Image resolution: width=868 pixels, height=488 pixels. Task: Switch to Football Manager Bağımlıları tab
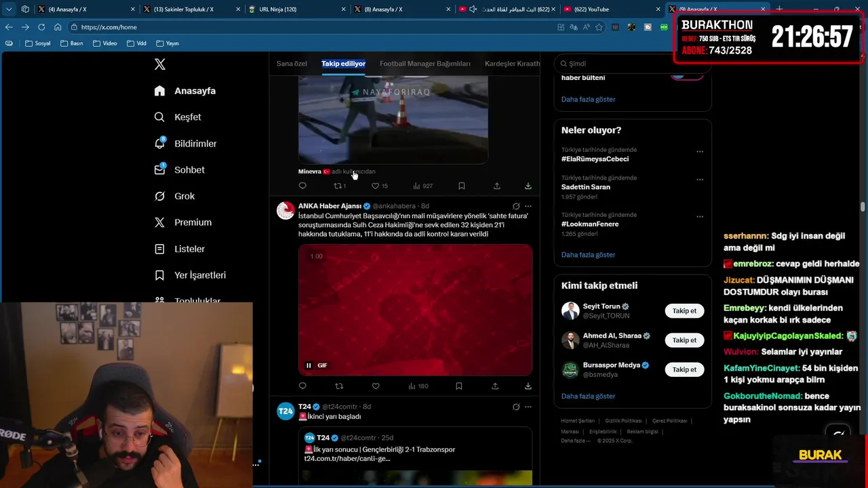point(425,64)
